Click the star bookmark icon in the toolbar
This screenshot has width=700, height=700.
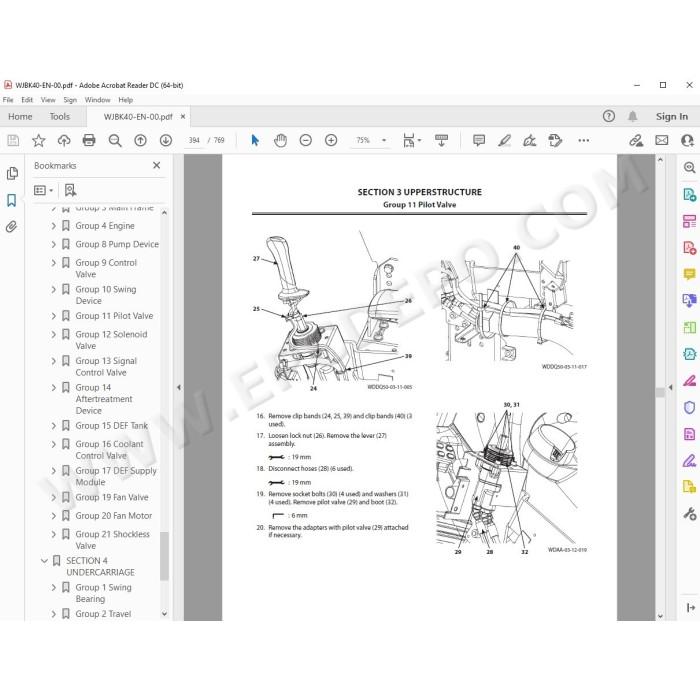pos(39,141)
